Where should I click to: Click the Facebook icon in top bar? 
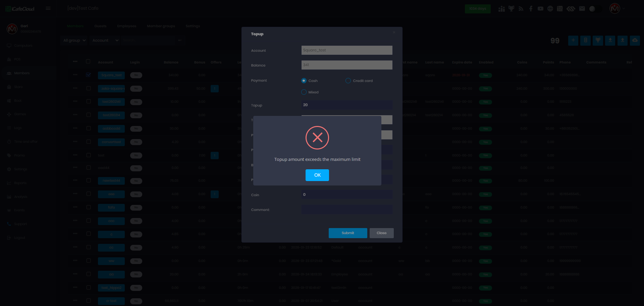point(531,9)
